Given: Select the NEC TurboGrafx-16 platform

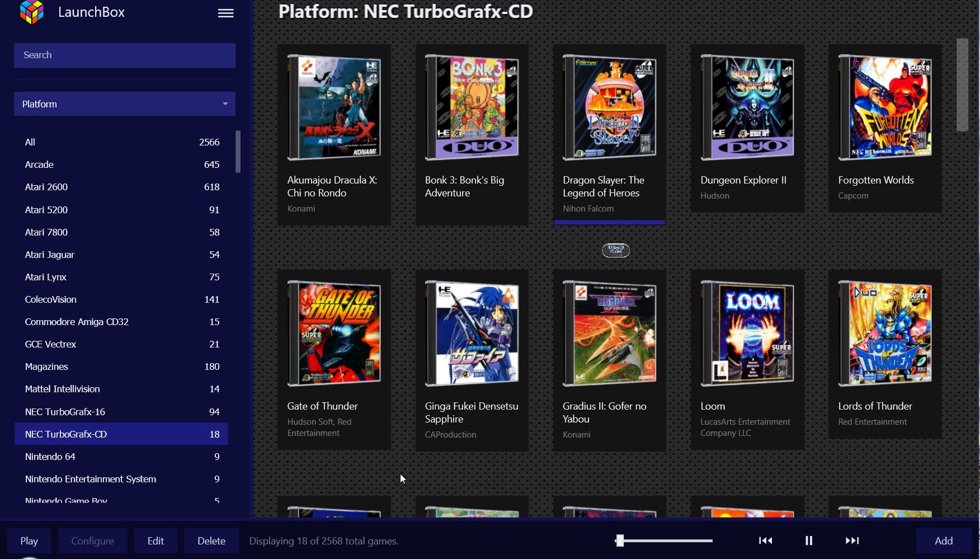Looking at the screenshot, I should [x=121, y=412].
